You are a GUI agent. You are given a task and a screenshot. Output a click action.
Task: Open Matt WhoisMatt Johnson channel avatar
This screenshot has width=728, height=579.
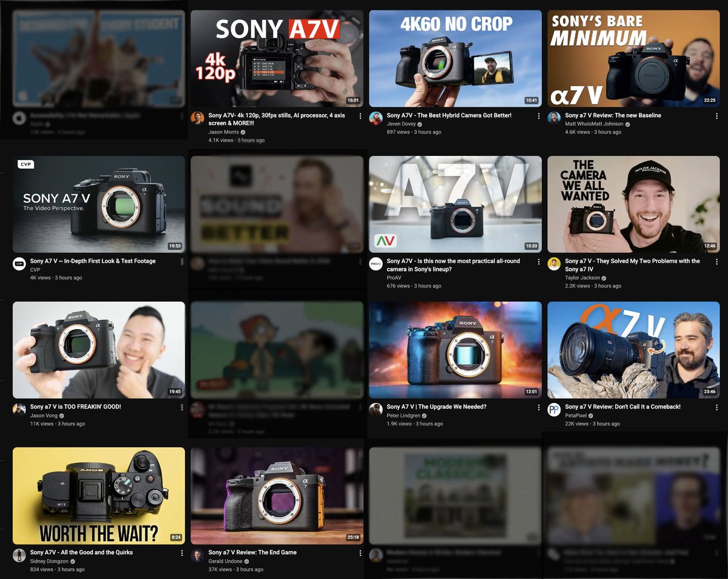(x=554, y=118)
